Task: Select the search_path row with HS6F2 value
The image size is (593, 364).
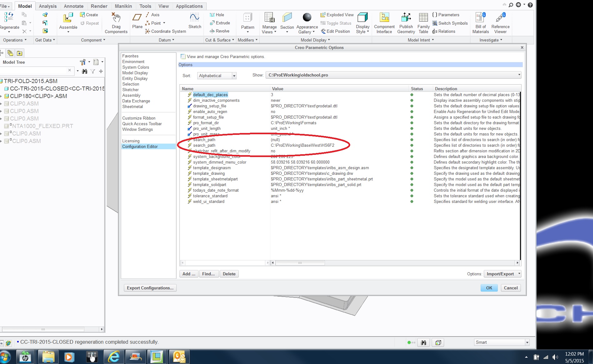Action: tap(350, 145)
